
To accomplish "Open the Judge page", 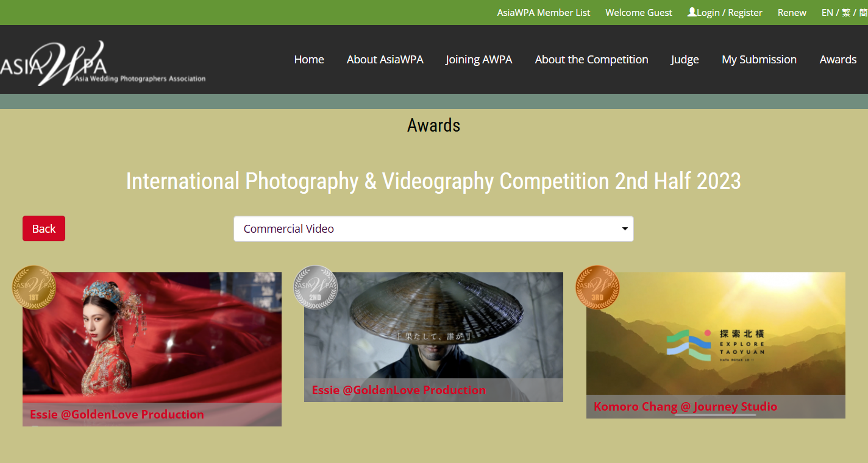I will tap(685, 59).
